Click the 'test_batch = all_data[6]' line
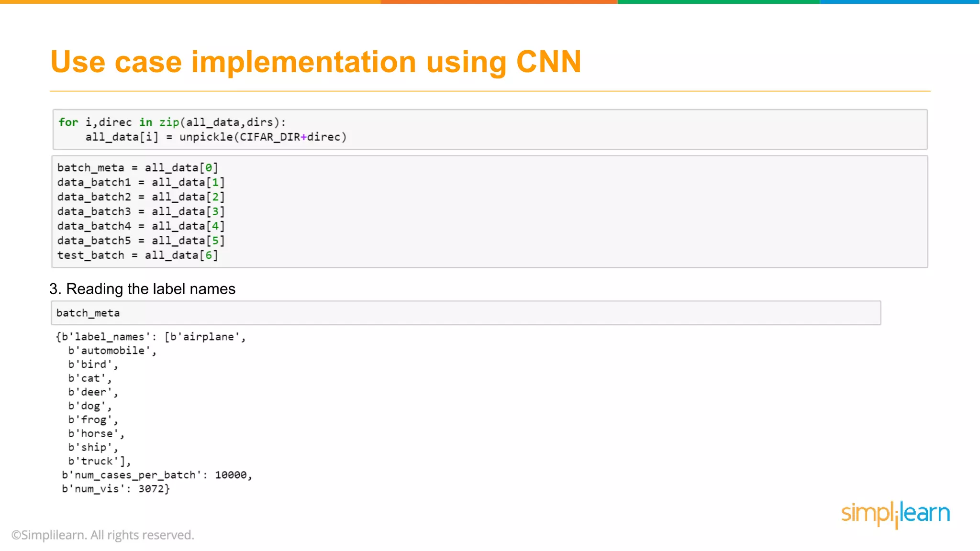The width and height of the screenshot is (980, 551). point(138,255)
